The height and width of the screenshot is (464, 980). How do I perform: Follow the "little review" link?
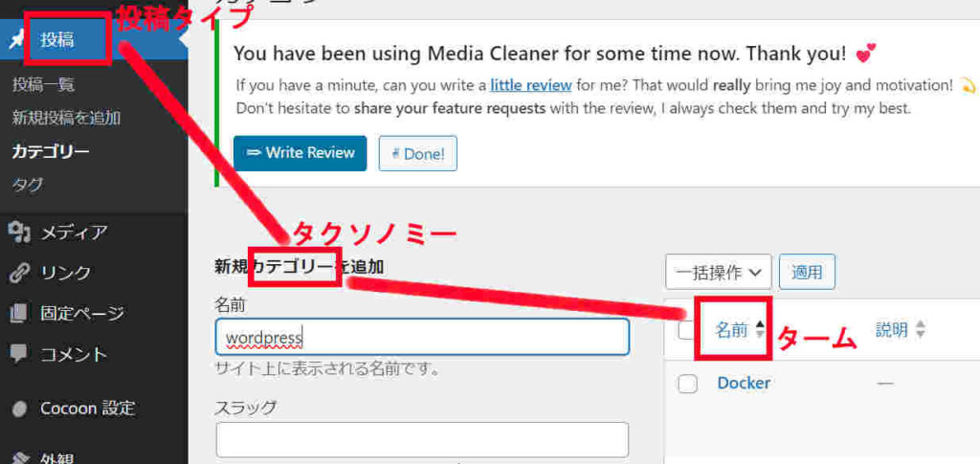point(531,85)
